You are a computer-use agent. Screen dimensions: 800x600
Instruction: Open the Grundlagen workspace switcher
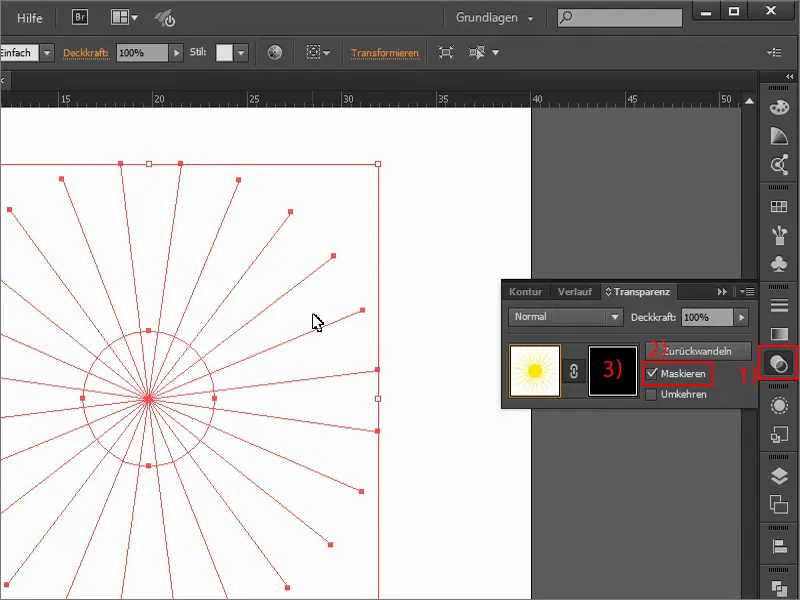(x=494, y=18)
